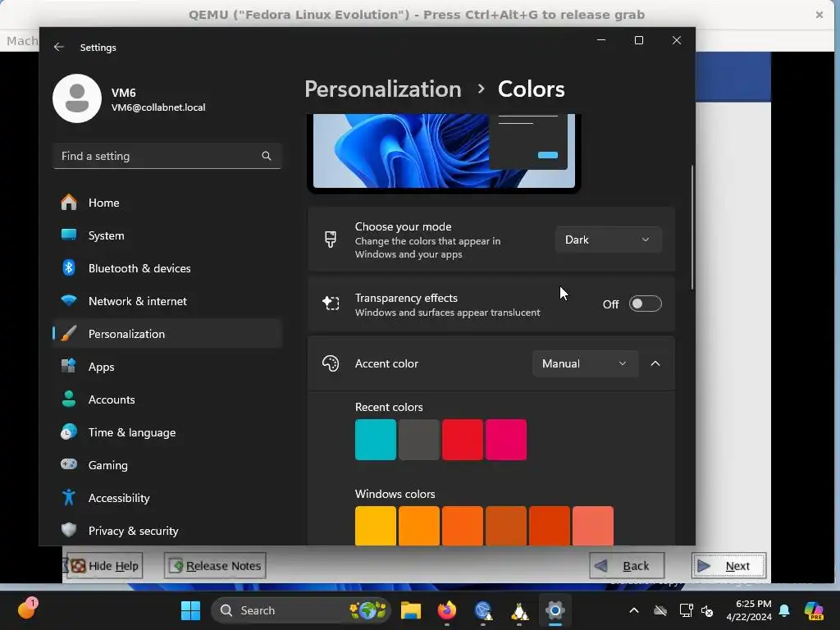
Task: Open the Linux penguin app on taskbar
Action: click(x=519, y=611)
